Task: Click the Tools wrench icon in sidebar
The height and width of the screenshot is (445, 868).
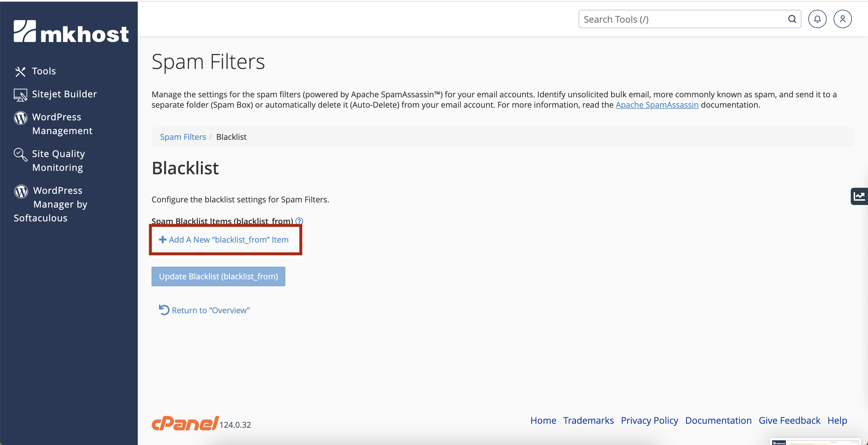Action: [20, 71]
